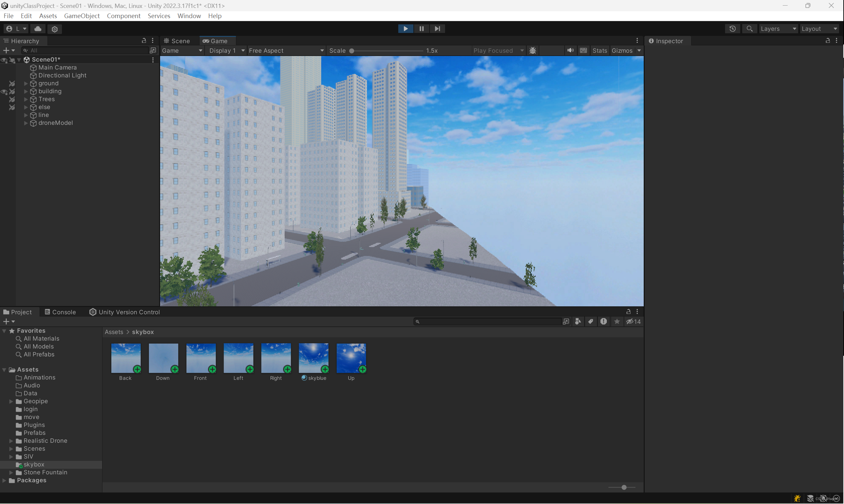This screenshot has width=844, height=504.
Task: Open the GameObject menu
Action: pyautogui.click(x=82, y=16)
